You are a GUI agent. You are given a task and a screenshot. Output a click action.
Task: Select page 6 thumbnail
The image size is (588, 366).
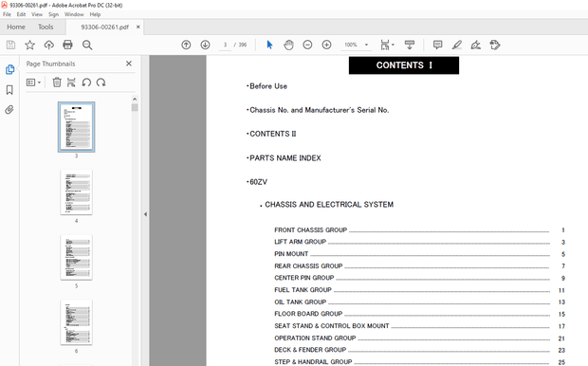click(76, 322)
